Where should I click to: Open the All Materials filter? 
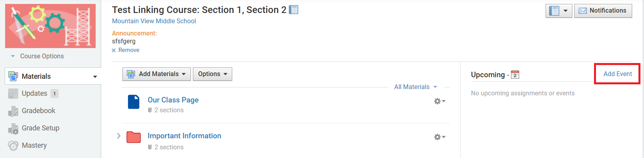(x=415, y=87)
